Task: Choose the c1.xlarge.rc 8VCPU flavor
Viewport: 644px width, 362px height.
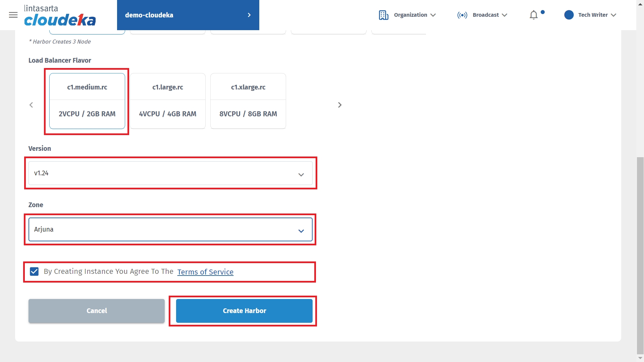Action: point(248,101)
